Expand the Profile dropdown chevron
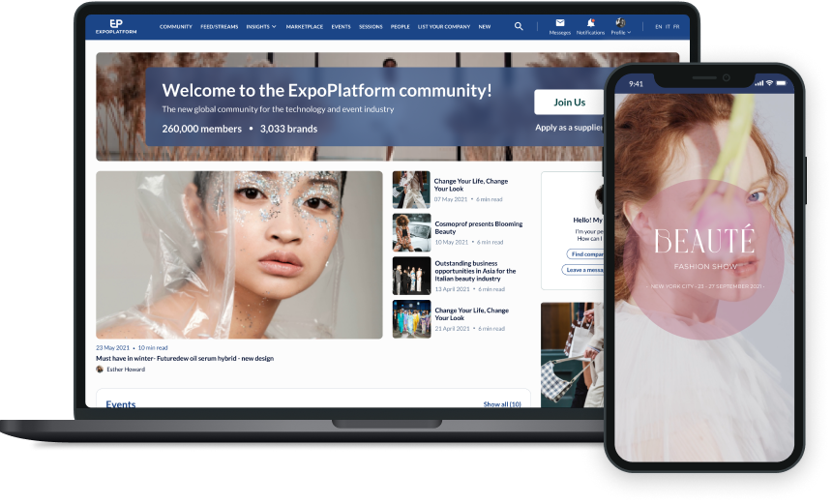The image size is (833, 504). tap(629, 32)
